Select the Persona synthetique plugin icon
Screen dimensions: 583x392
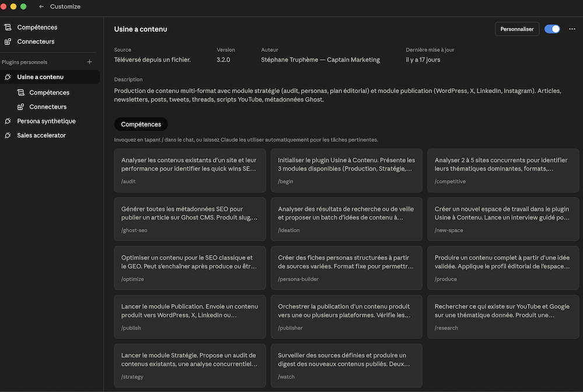[8, 121]
